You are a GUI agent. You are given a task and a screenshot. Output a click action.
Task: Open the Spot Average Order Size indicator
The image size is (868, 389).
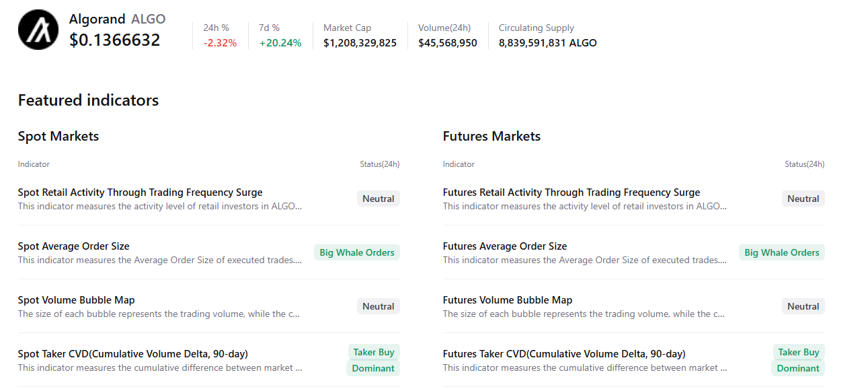point(73,246)
